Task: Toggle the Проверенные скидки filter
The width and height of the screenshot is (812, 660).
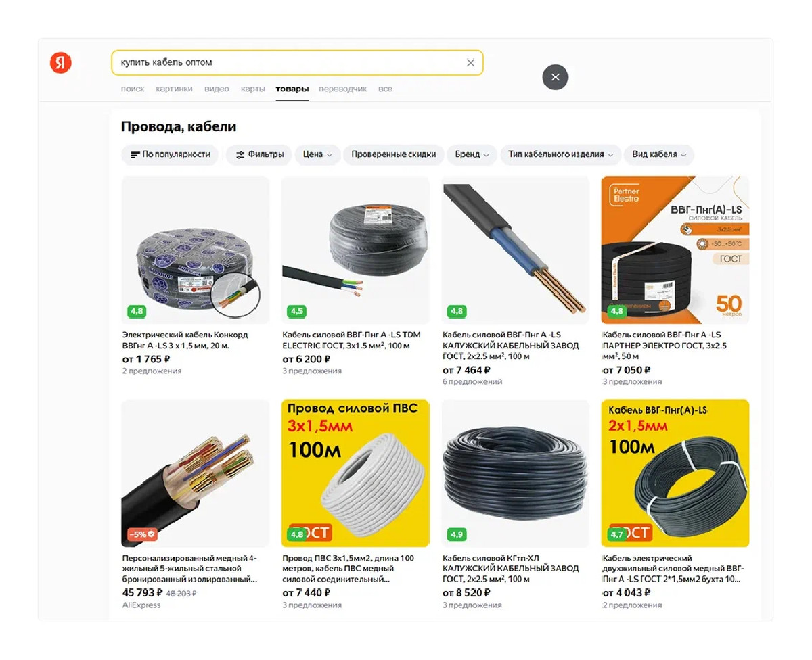Action: [x=393, y=154]
